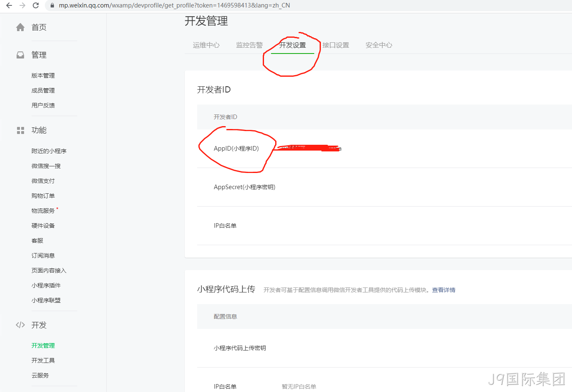Viewport: 572px width, 392px height.
Task: Open 首页 in the sidebar
Action: 39,27
